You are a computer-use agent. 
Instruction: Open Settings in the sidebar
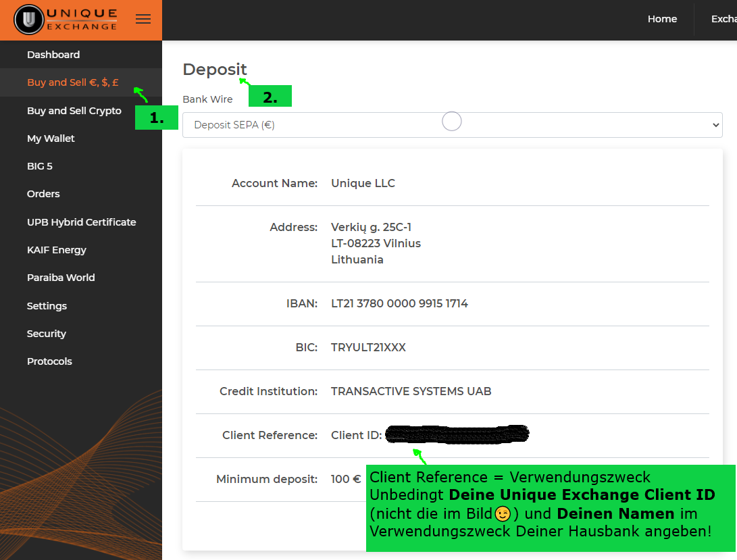tap(47, 305)
